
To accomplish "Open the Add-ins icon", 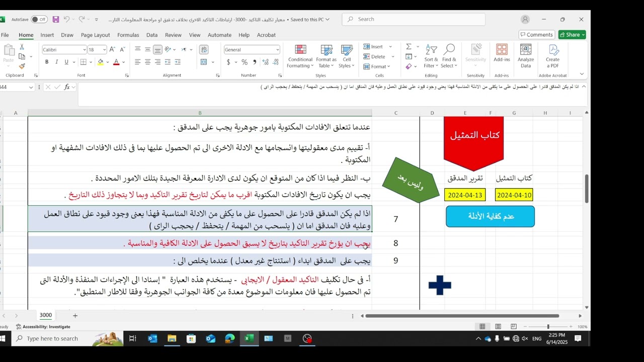I will (x=502, y=53).
